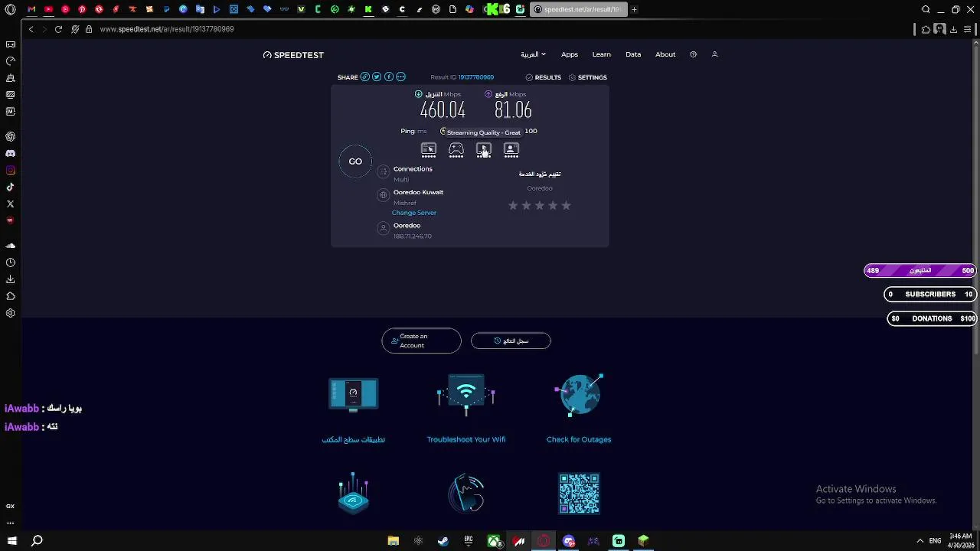Click the help question mark icon

[693, 54]
